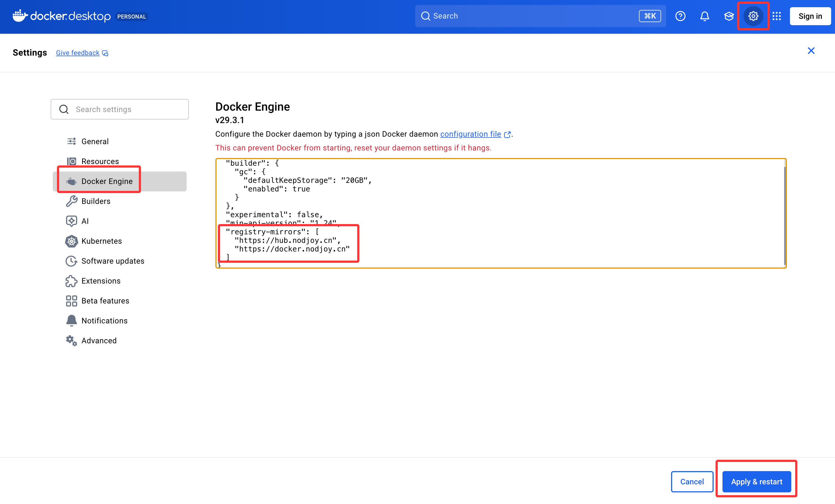
Task: Open the Resources settings section
Action: pyautogui.click(x=100, y=161)
